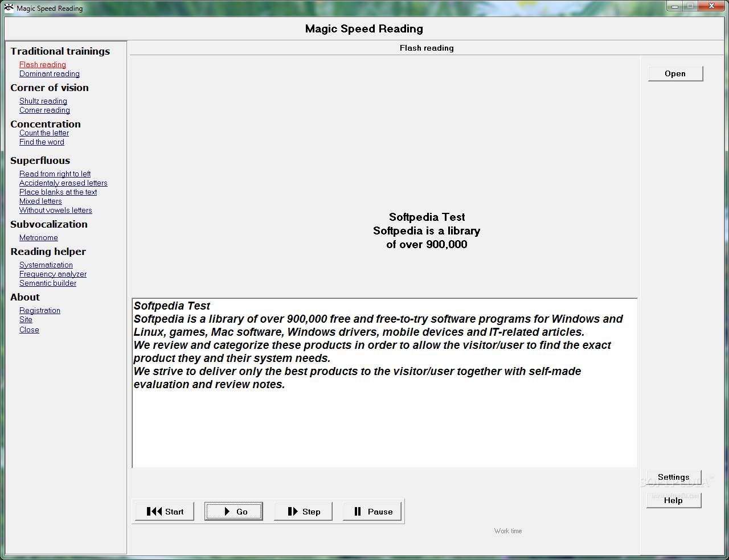729x560 pixels.
Task: Minimize the Magic Speed Reading window
Action: (675, 6)
